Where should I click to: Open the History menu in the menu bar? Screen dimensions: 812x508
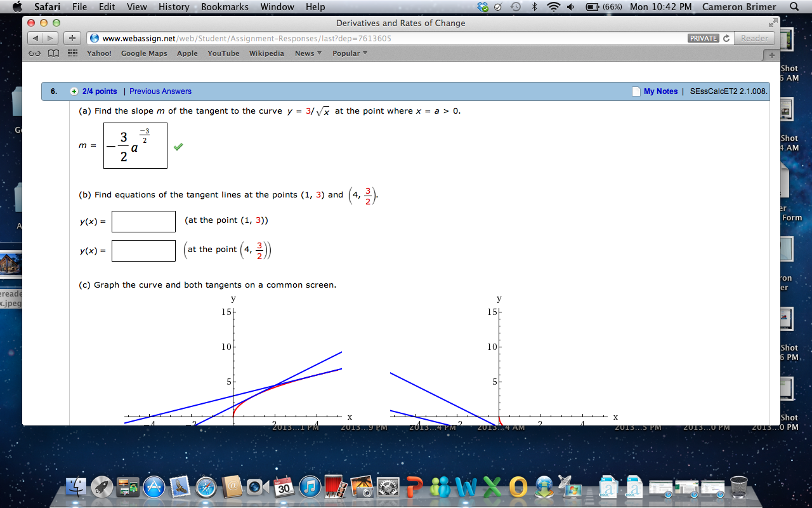(173, 7)
